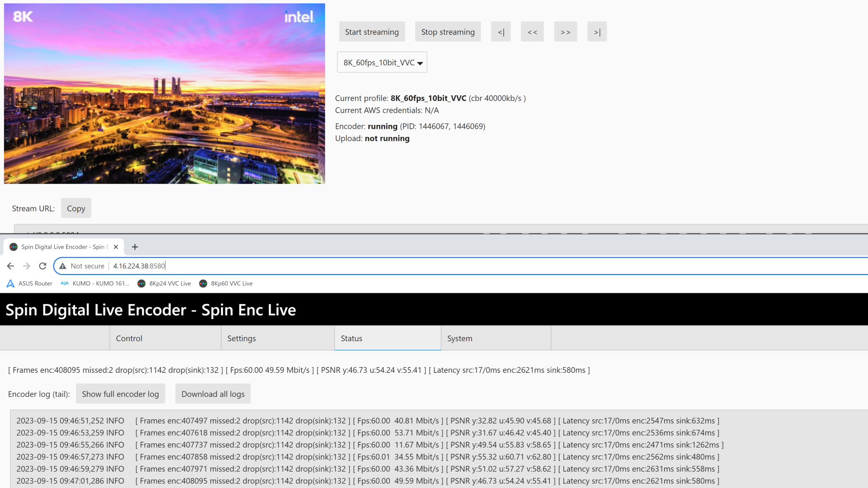
Task: Click the Start streaming button
Action: click(372, 31)
